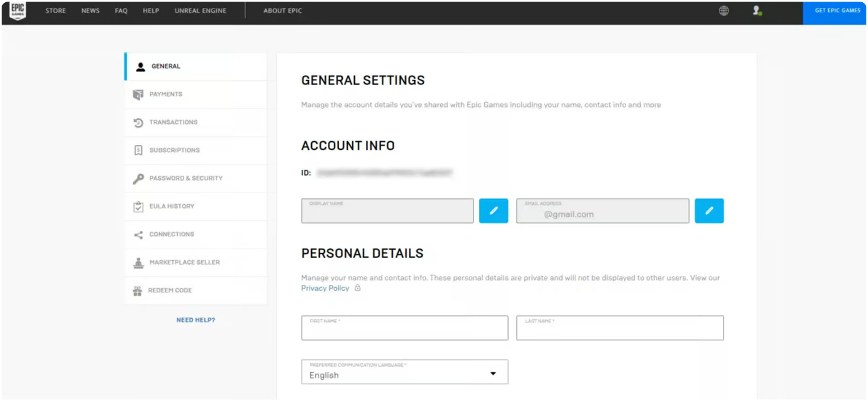Click the Last Name input field

[x=620, y=328]
